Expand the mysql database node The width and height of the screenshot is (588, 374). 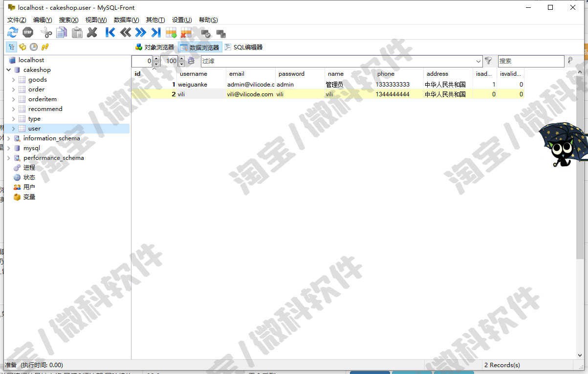[x=9, y=148]
